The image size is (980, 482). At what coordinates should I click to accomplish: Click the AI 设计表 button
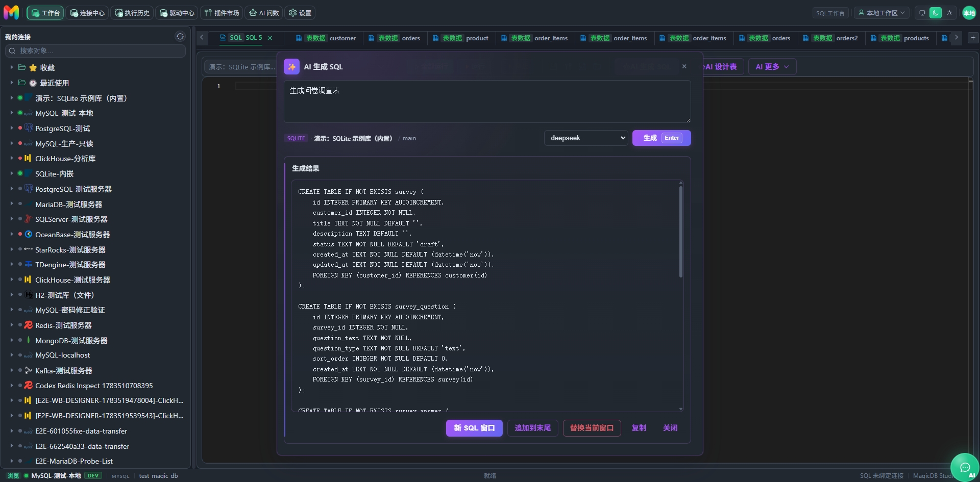click(721, 67)
